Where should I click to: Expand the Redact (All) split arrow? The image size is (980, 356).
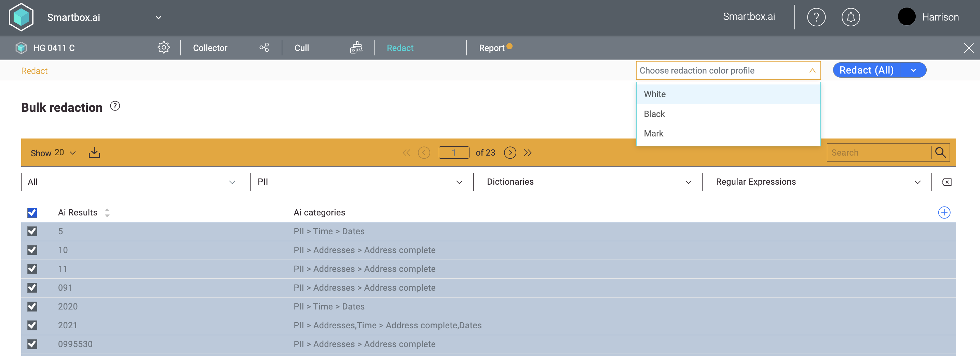(913, 70)
